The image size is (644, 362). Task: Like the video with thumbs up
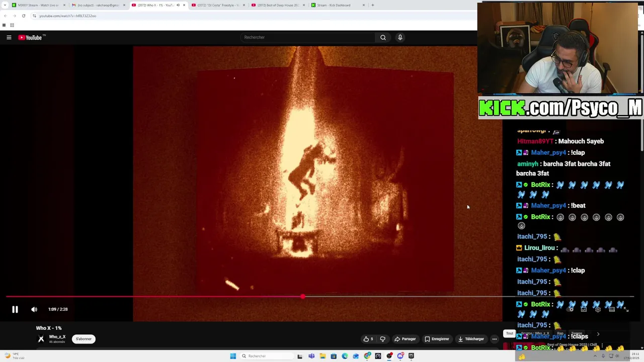tap(368, 339)
